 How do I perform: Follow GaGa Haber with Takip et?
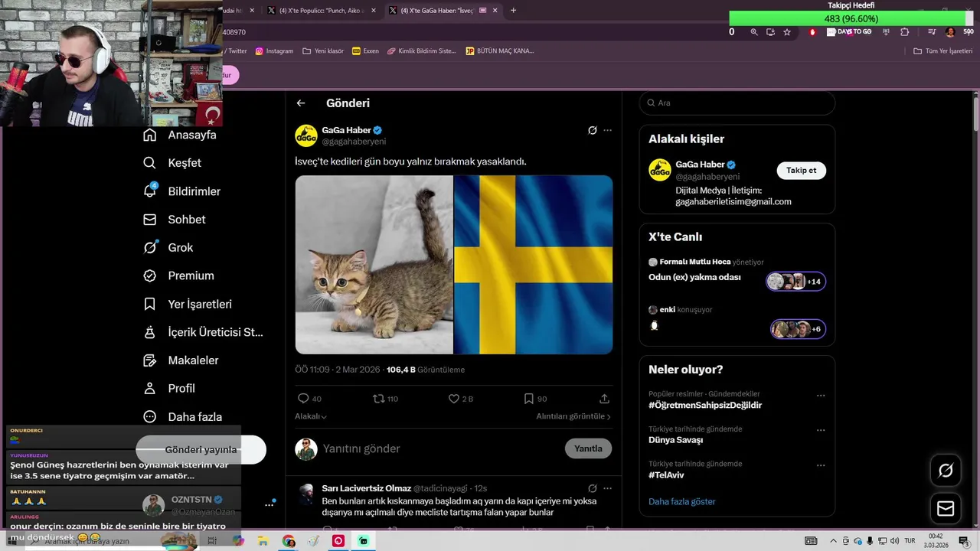[801, 170]
